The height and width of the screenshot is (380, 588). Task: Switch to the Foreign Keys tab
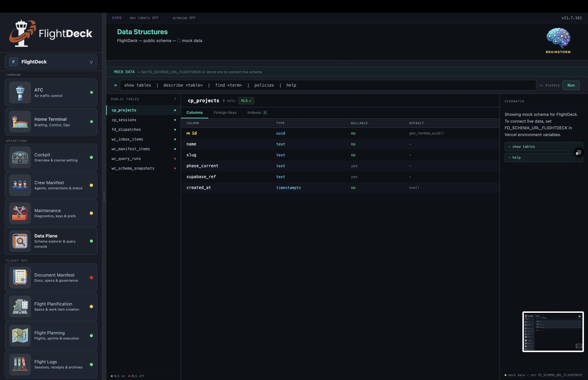pos(225,112)
